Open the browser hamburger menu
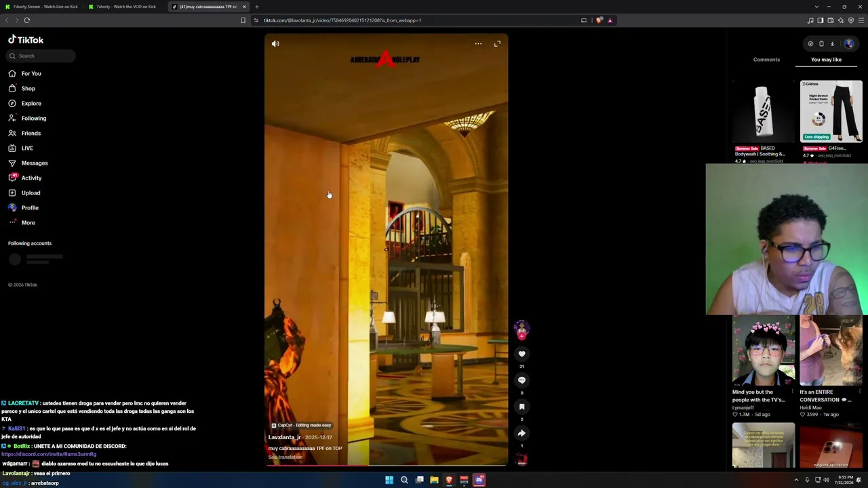 [x=861, y=20]
